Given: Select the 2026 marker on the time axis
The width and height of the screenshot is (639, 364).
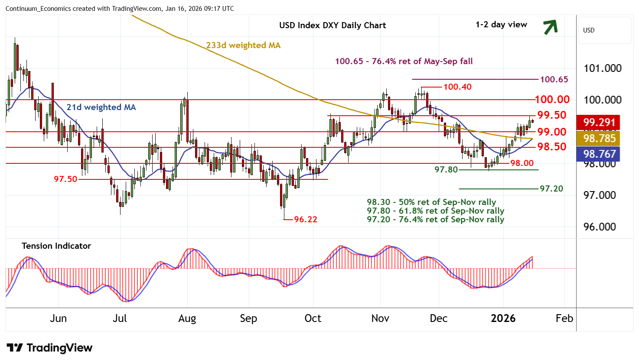Looking at the screenshot, I should pos(503,318).
